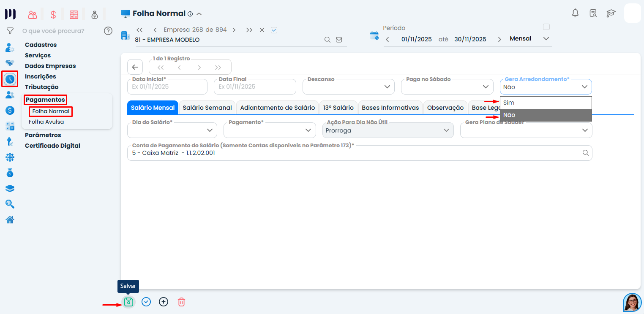
Task: Select the sidebar blue dollar coin module
Action: click(10, 110)
